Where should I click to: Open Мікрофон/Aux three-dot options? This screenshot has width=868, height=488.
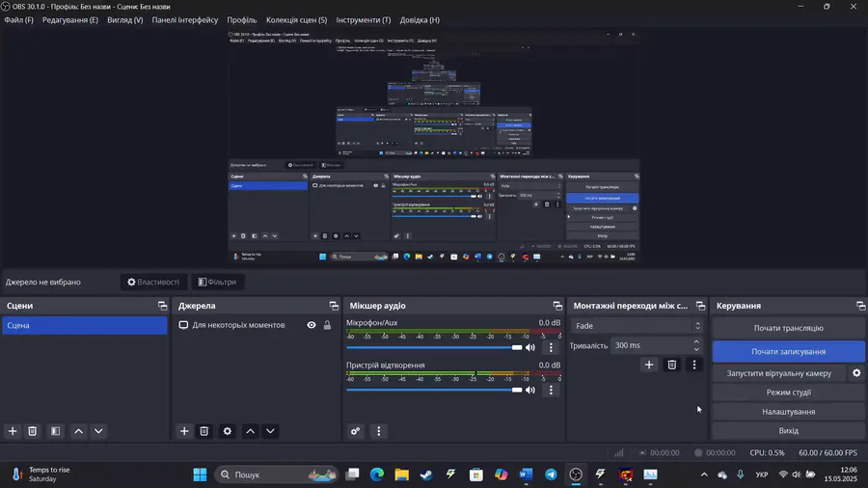551,347
